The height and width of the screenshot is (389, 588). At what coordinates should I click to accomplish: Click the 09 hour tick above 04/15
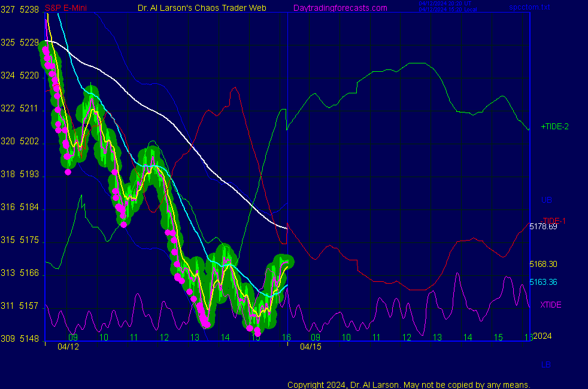tap(316, 338)
